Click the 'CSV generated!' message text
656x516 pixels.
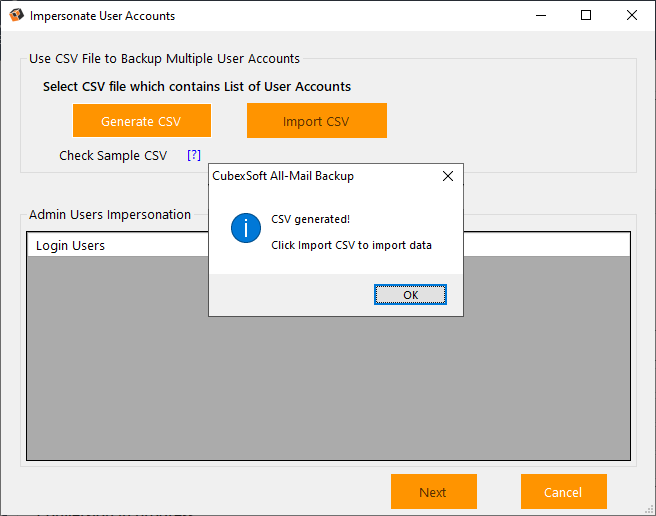click(310, 219)
